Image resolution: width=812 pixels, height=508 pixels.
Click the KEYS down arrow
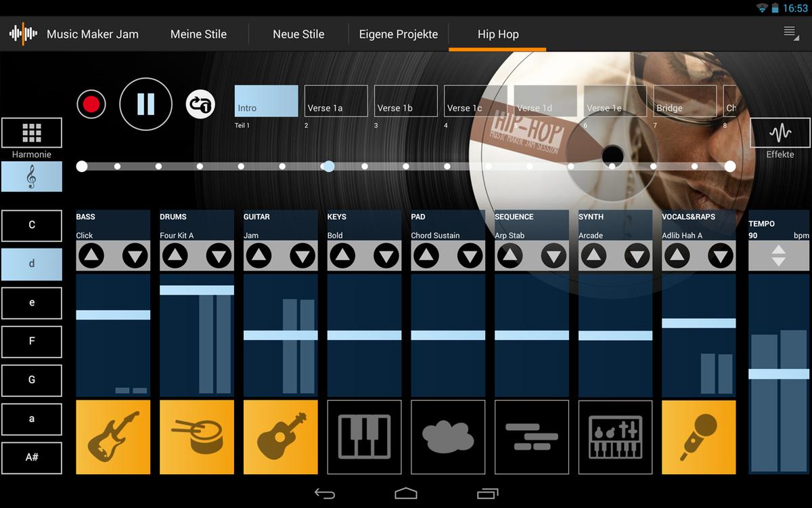tap(386, 256)
